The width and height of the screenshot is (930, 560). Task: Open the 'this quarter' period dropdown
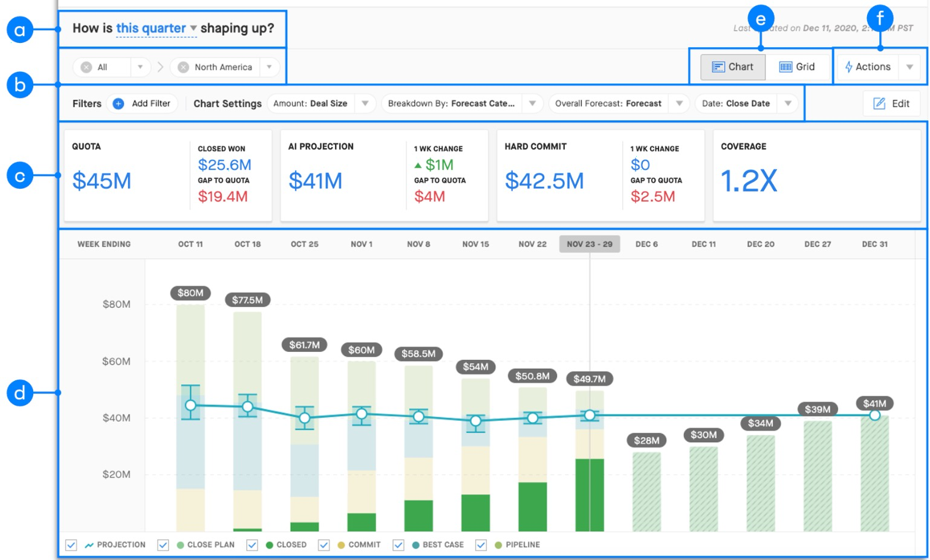point(157,28)
